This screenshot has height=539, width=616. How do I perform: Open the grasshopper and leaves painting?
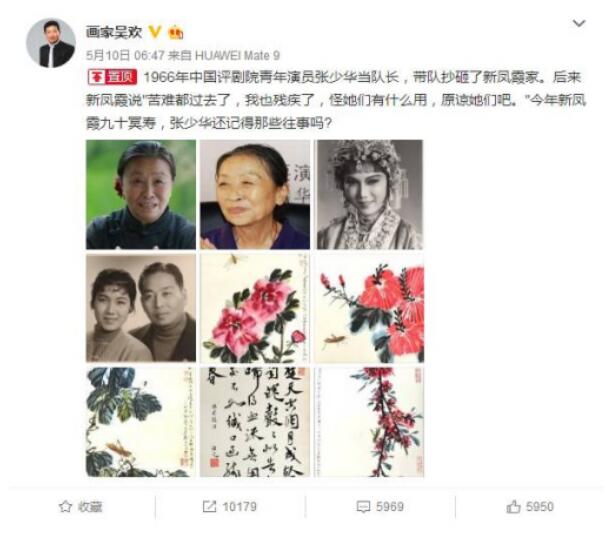[x=141, y=422]
